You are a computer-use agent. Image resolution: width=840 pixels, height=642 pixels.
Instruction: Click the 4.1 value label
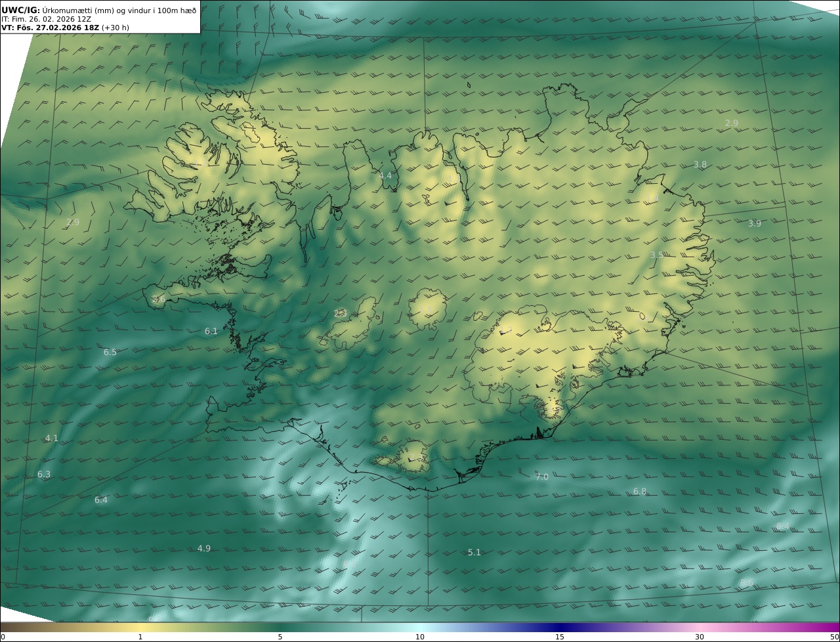51,439
